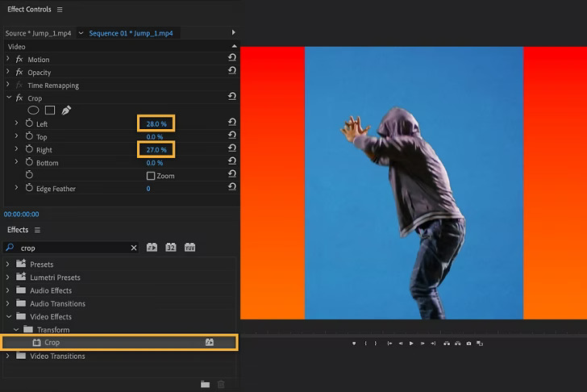The width and height of the screenshot is (587, 392).
Task: Select the ellipse mask tool under Crop
Action: (x=34, y=111)
